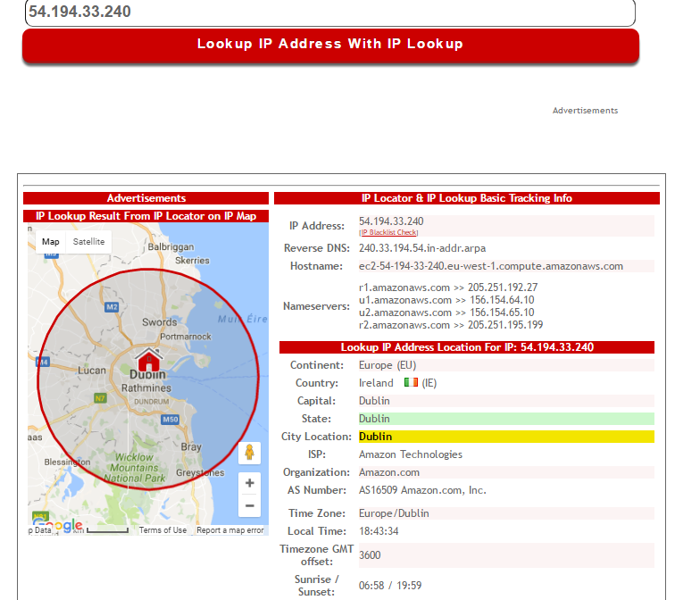Click nameserver r2.amazonaws.com entry
Image resolution: width=700 pixels, height=600 pixels.
click(x=450, y=325)
